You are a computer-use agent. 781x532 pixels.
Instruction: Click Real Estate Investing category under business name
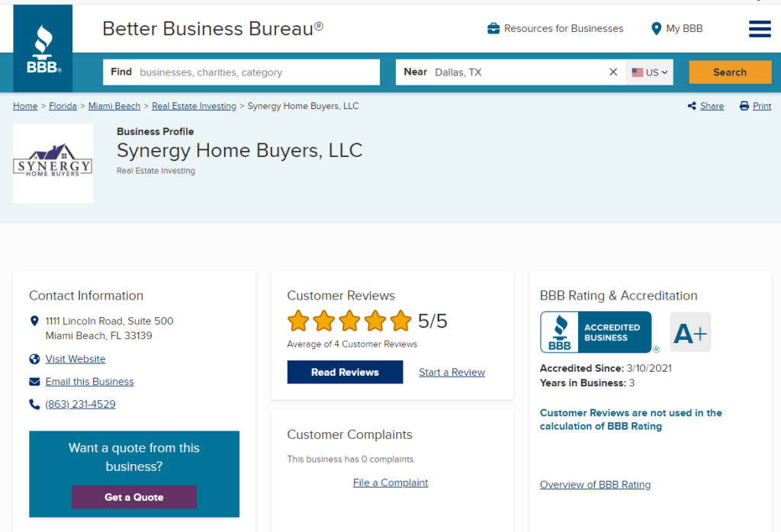coord(156,171)
